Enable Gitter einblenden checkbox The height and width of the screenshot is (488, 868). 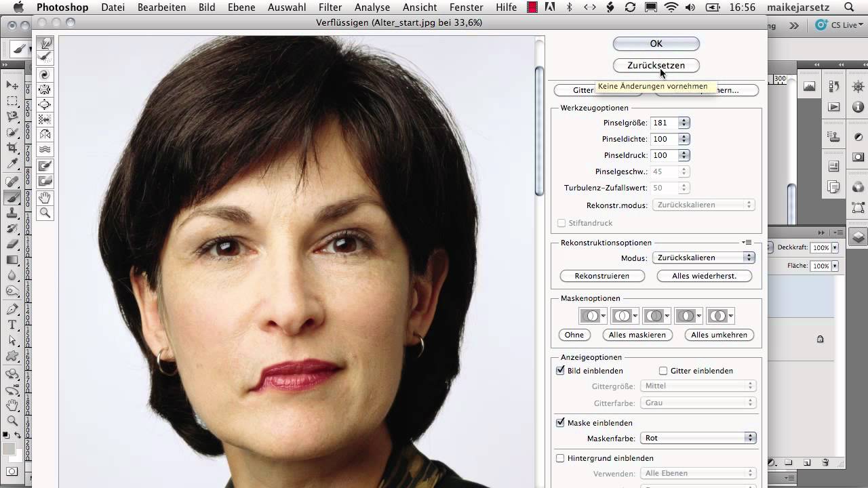coord(663,371)
